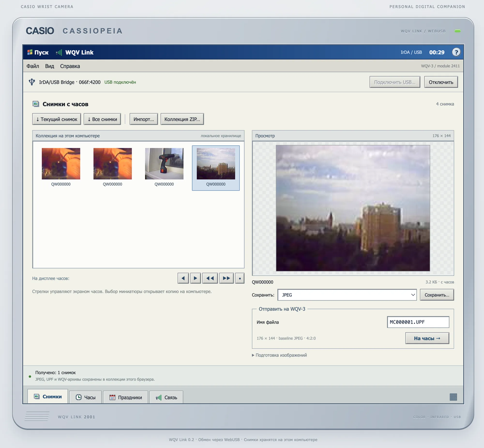484x448 pixels.
Task: Click the 4 снимка count label
Action: [445, 104]
